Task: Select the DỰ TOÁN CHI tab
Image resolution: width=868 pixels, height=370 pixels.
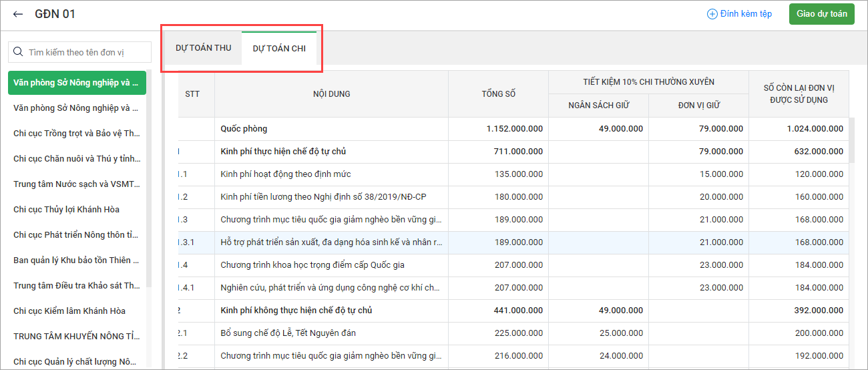Action: pyautogui.click(x=278, y=49)
